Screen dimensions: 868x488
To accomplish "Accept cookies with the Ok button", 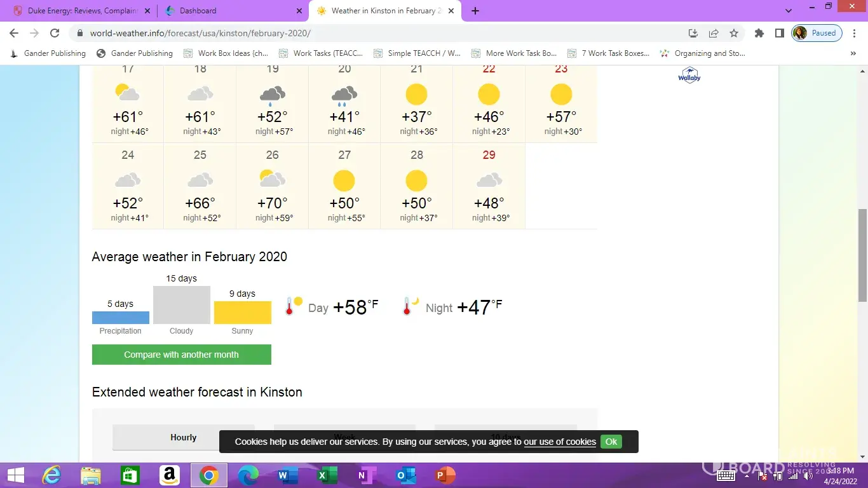I will [x=611, y=442].
